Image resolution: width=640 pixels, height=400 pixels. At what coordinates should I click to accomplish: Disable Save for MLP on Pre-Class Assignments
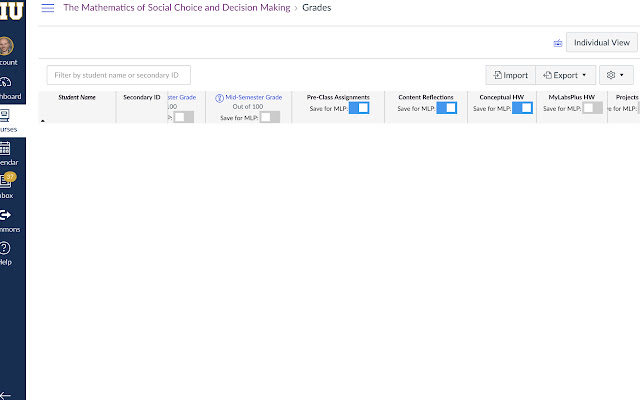point(359,108)
